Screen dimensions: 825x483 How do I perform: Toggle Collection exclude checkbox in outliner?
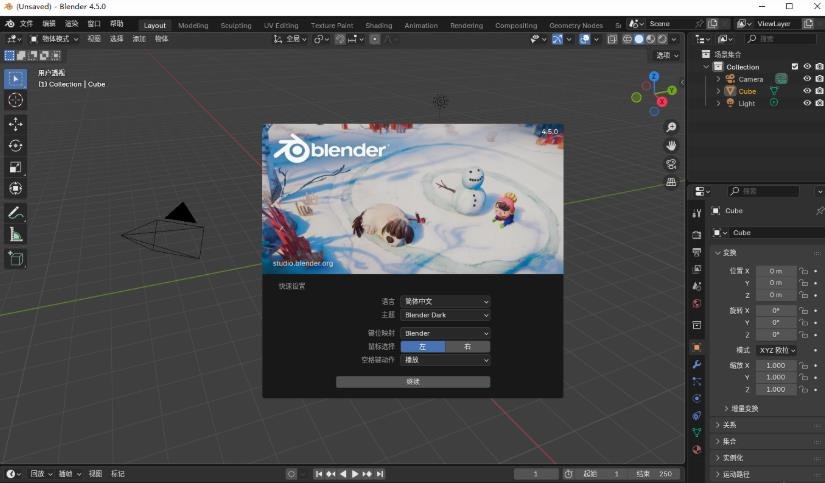click(795, 67)
